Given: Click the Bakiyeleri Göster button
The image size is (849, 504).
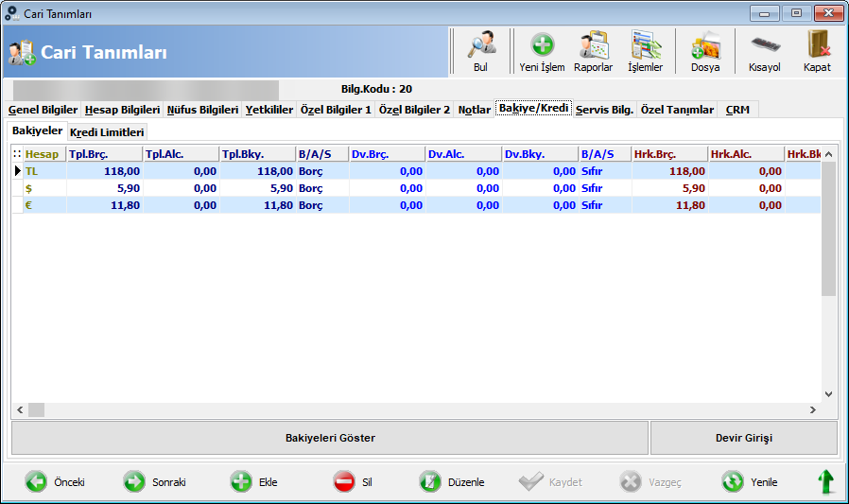Looking at the screenshot, I should (330, 438).
